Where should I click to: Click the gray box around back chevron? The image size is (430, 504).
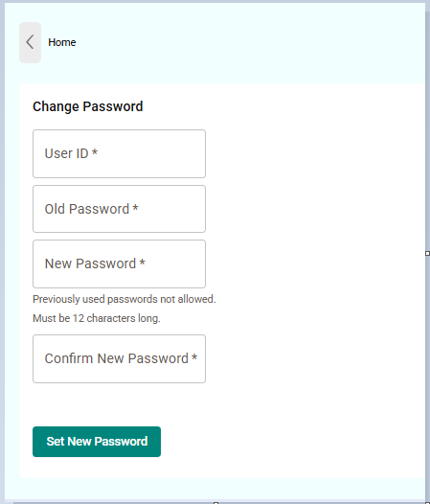31,42
